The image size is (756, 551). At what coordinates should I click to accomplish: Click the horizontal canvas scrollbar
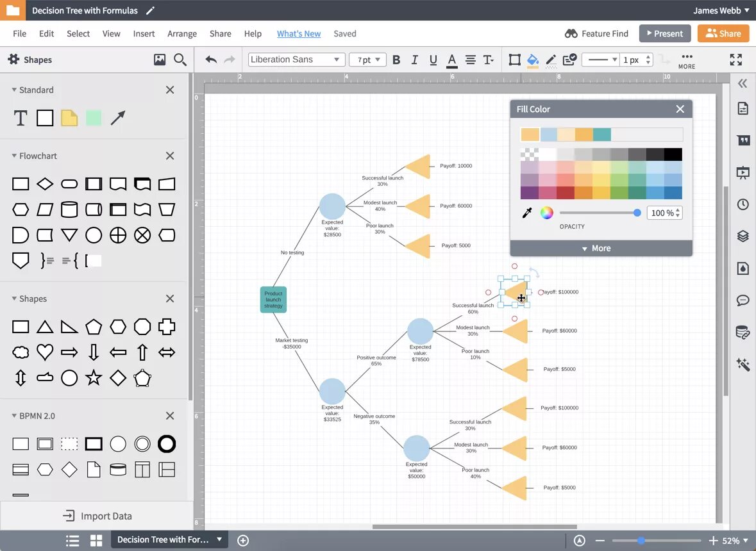pyautogui.click(x=475, y=527)
